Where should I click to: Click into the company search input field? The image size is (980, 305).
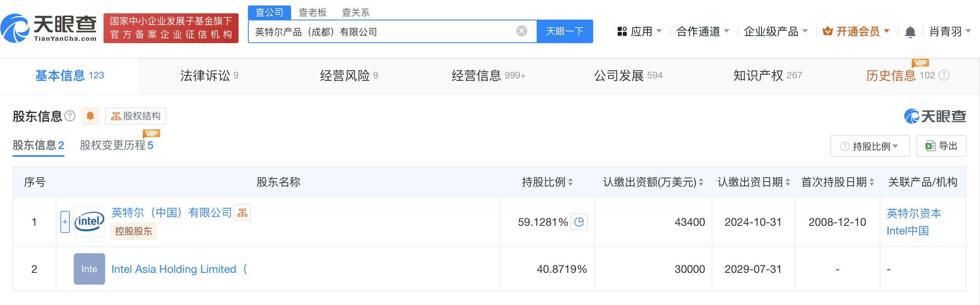click(381, 32)
